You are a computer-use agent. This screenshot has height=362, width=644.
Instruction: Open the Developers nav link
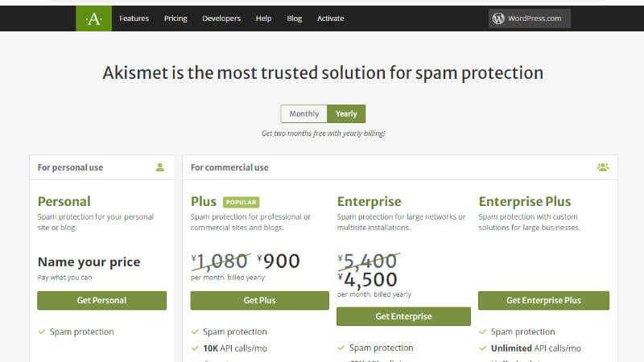(221, 19)
